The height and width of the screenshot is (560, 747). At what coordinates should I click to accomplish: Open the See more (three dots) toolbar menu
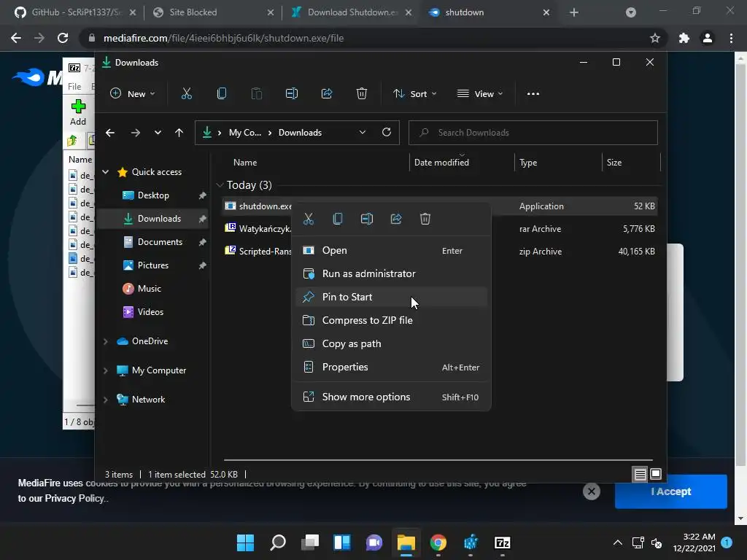[533, 94]
